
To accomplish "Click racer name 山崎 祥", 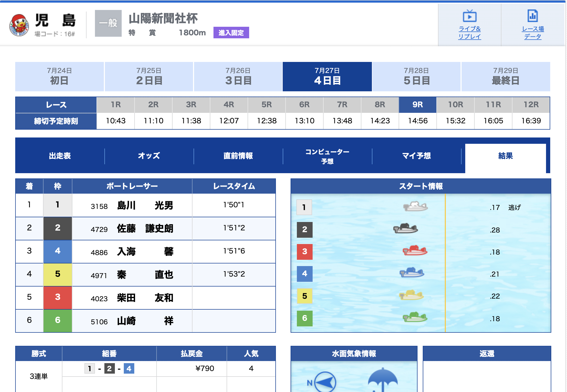I will point(145,321).
